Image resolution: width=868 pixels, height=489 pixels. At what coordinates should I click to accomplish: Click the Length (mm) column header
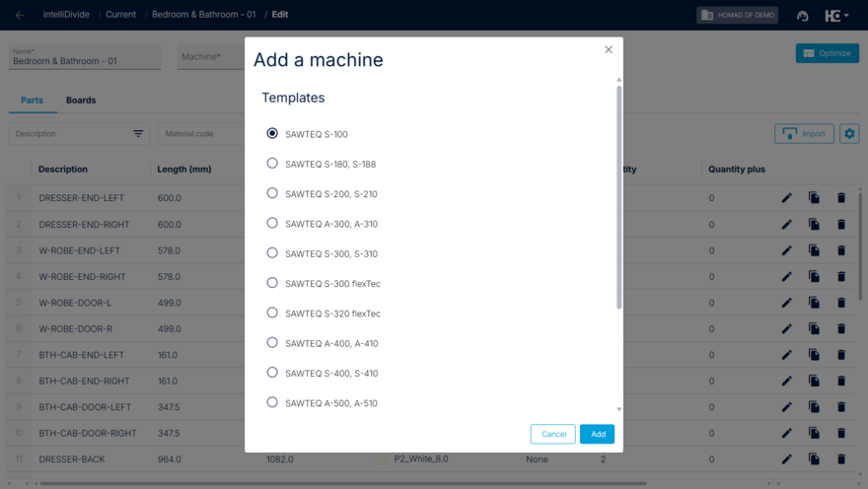(183, 170)
